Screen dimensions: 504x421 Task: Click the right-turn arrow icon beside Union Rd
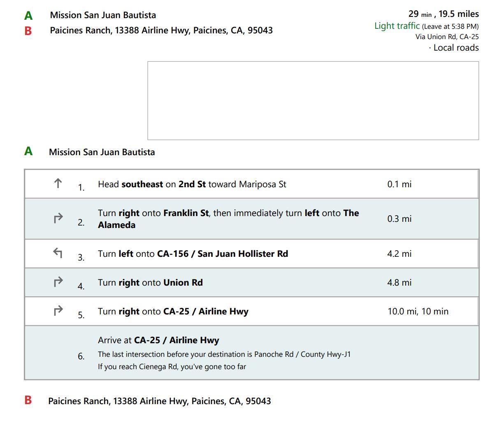[58, 282]
